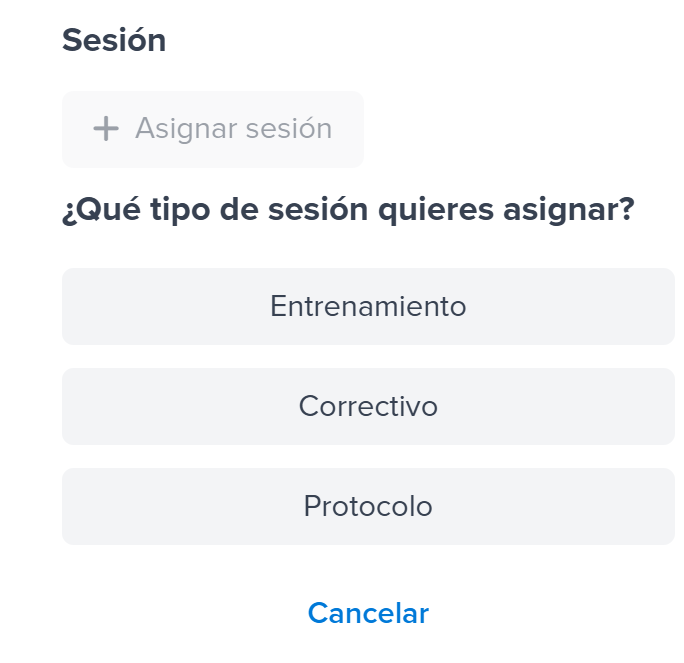Tap the Correctivo option label
Image resolution: width=684 pixels, height=663 pixels.
368,406
